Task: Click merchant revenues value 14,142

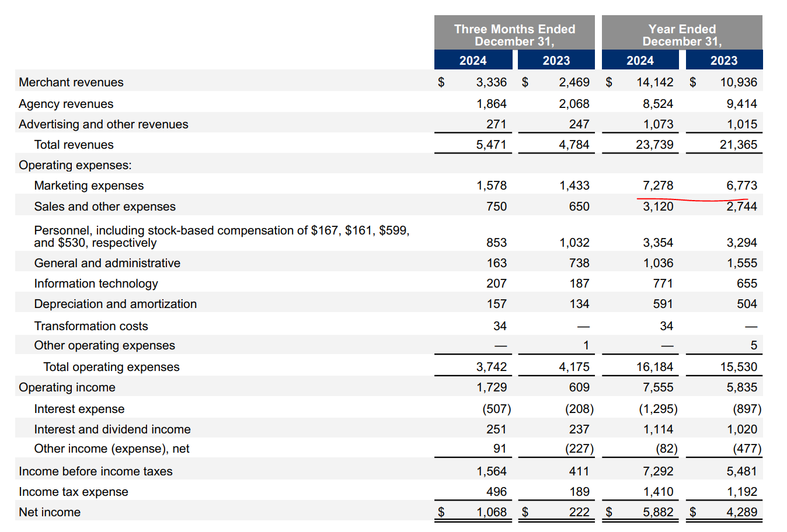Action: (x=654, y=82)
